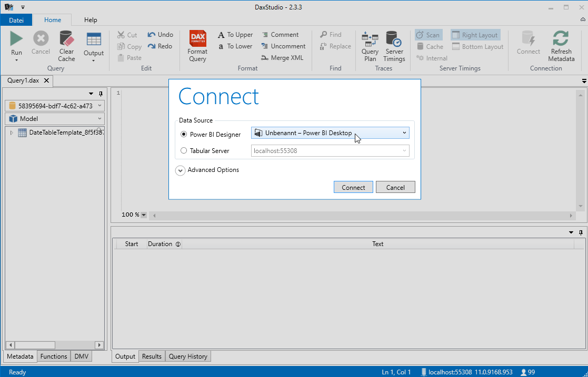Toggle the Internal server timing option

pyautogui.click(x=432, y=58)
